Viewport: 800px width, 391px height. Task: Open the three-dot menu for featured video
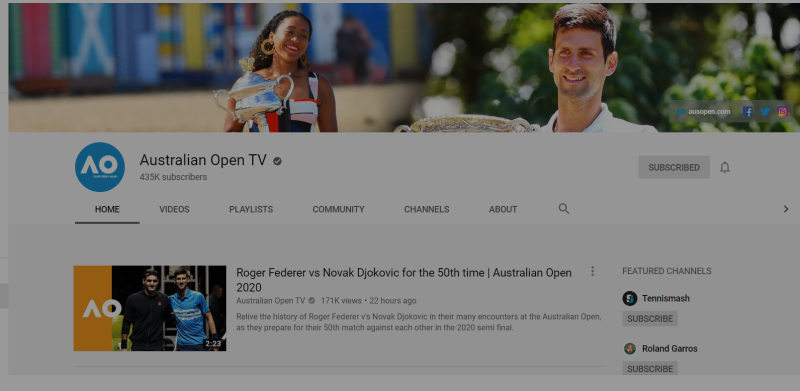coord(592,271)
